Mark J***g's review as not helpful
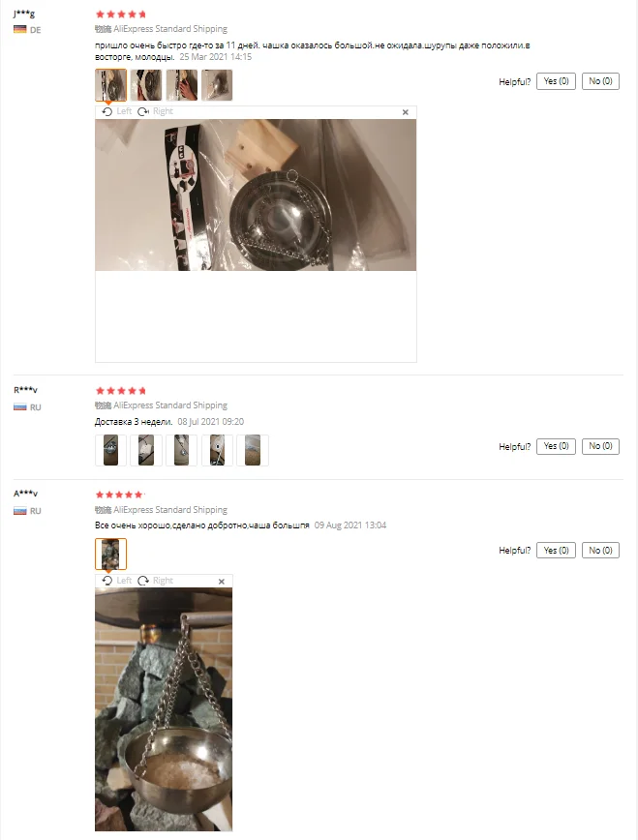638x840 pixels. click(x=600, y=81)
